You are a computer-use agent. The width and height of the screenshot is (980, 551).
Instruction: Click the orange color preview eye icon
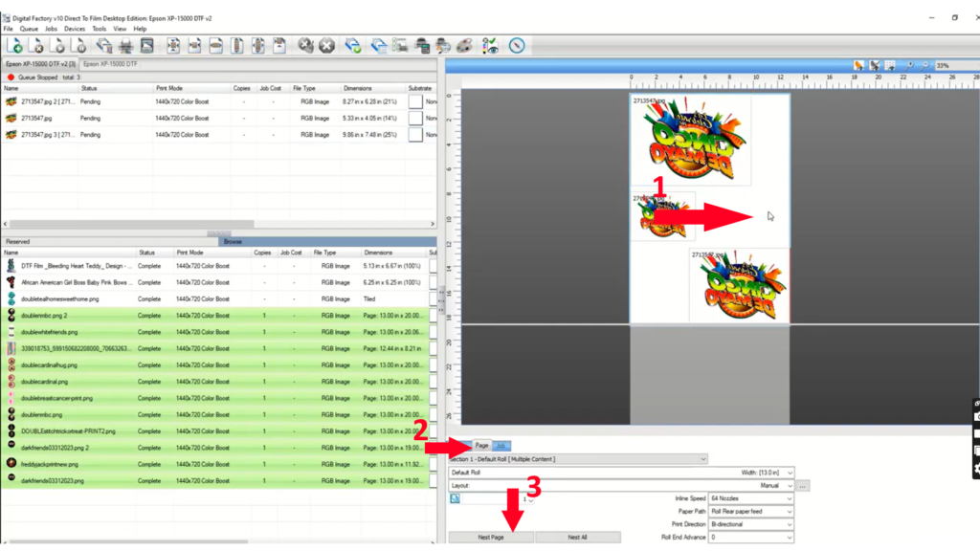click(x=858, y=66)
